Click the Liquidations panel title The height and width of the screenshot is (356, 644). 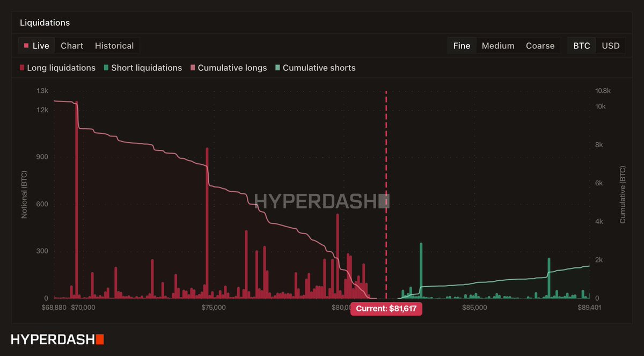point(45,23)
